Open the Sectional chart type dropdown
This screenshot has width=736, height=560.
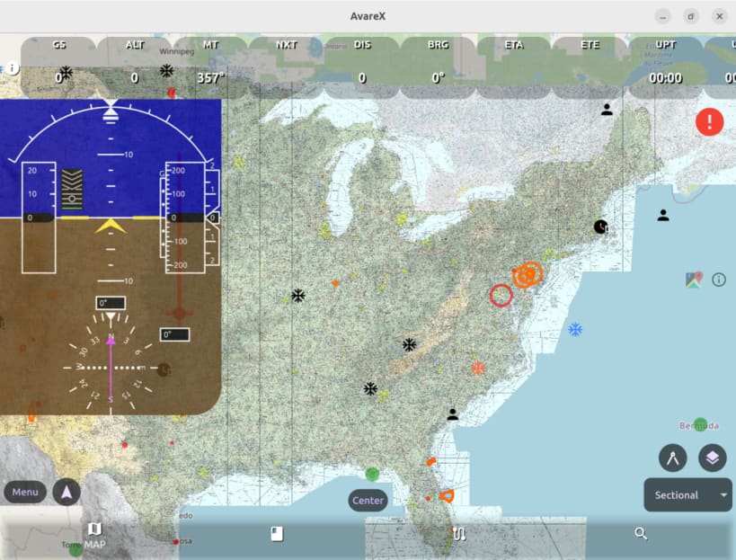(687, 494)
